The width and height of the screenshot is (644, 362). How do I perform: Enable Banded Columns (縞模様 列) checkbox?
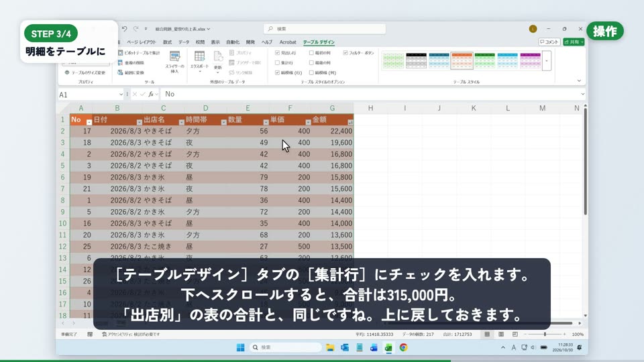pyautogui.click(x=311, y=72)
